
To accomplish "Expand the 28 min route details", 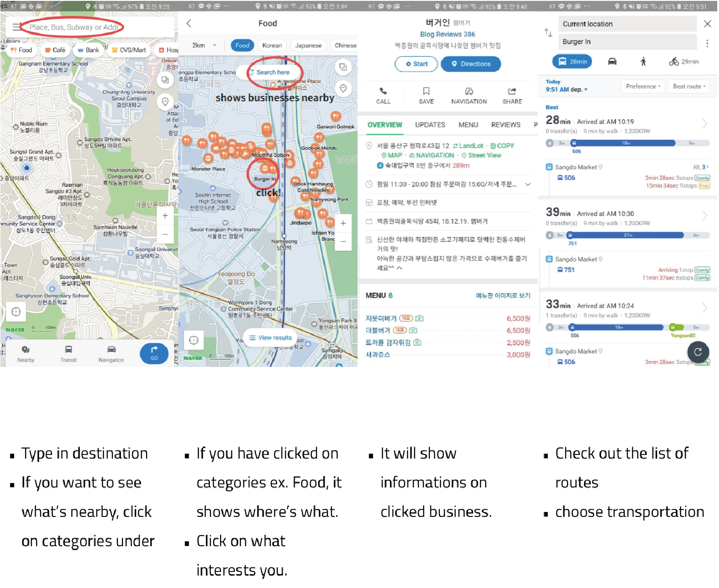I will 704,124.
